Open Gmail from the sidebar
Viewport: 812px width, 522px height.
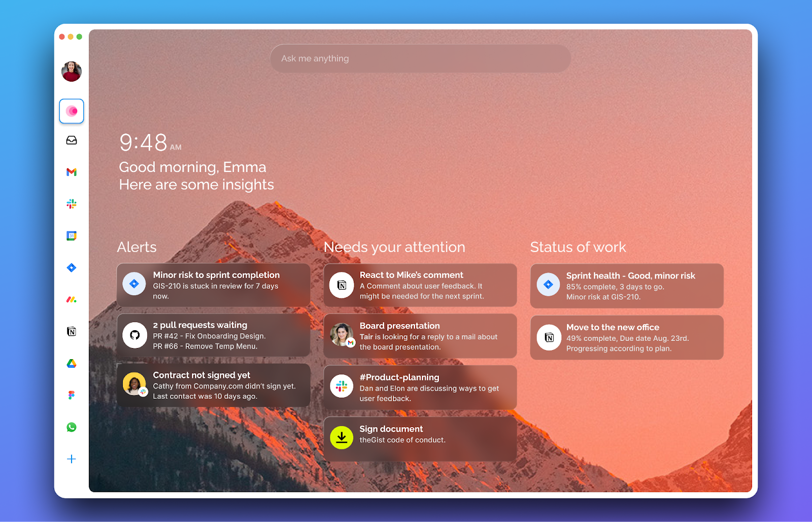72,172
